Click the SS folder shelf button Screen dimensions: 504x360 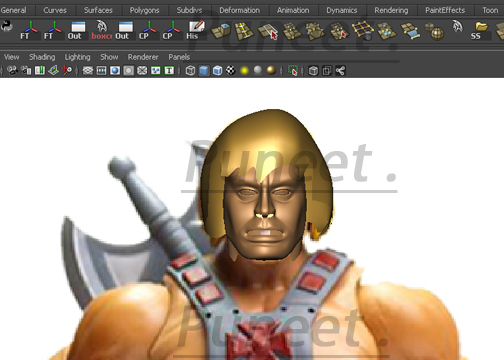pyautogui.click(x=480, y=30)
